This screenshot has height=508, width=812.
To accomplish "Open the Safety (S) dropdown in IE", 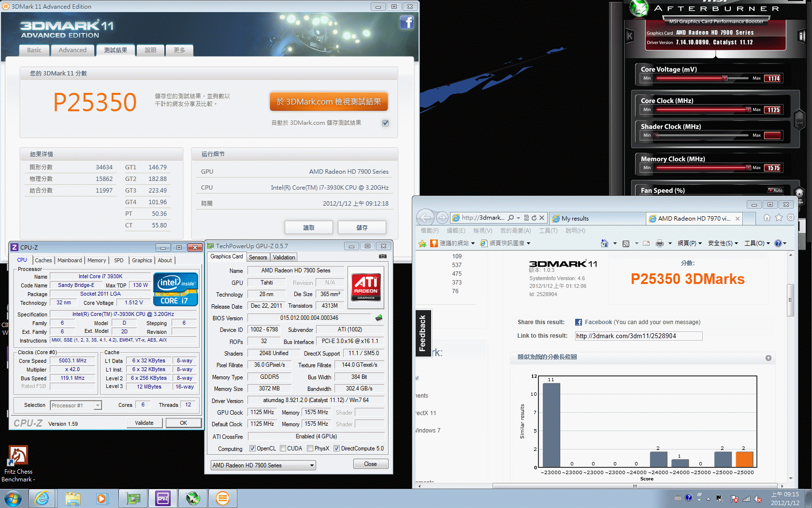I will [x=723, y=243].
